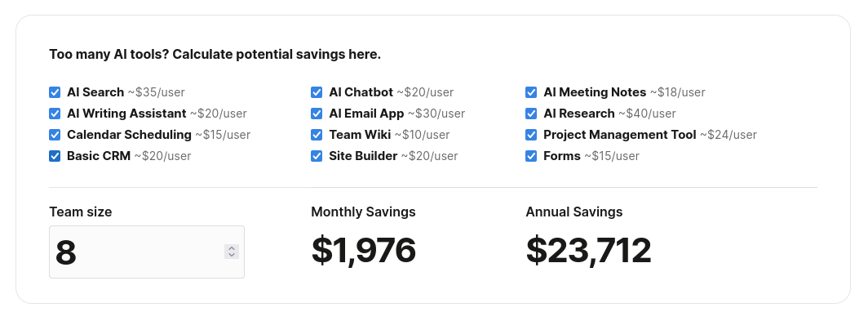This screenshot has height=321, width=868.
Task: Uncheck the AI Search checkbox
Action: point(54,92)
